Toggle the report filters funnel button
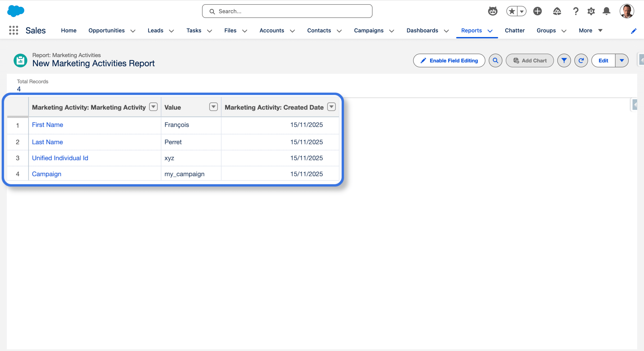644x351 pixels. (x=564, y=61)
